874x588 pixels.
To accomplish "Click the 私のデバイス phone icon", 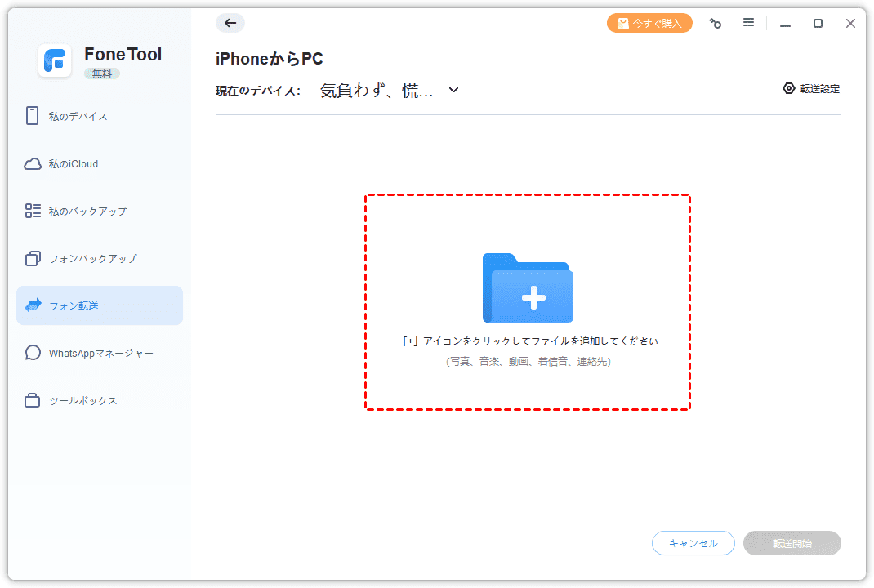I will pyautogui.click(x=33, y=116).
